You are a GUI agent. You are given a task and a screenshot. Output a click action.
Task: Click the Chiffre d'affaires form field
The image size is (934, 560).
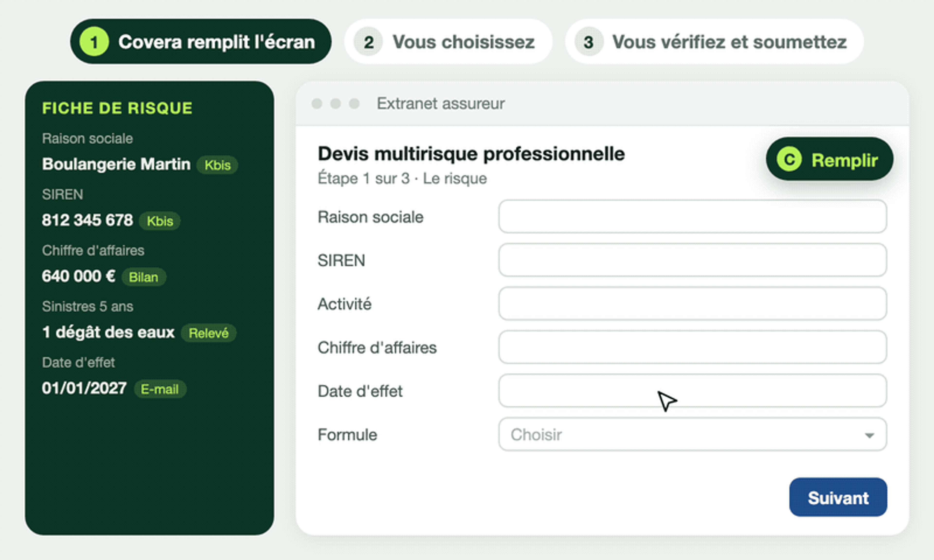coord(692,347)
